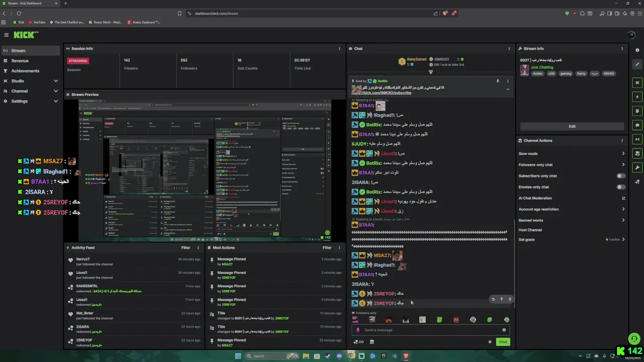This screenshot has height=362, width=644.
Task: Open Activity Feed options menu
Action: pos(198,247)
